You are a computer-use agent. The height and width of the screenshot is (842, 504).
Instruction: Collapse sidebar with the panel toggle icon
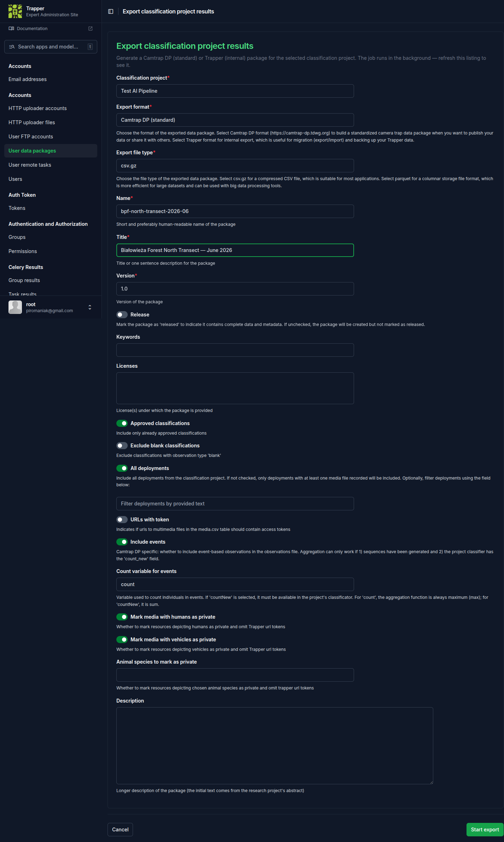click(111, 11)
